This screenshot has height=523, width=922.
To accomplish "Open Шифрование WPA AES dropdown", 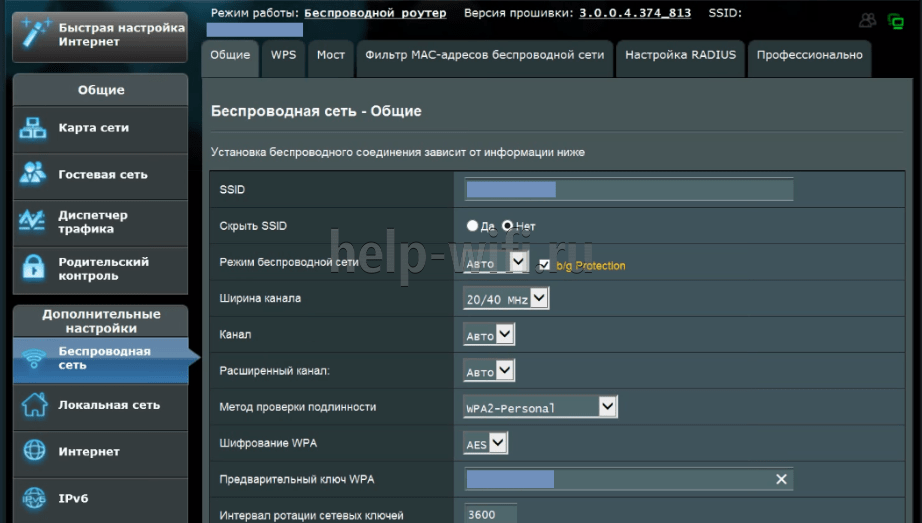I will (x=486, y=443).
